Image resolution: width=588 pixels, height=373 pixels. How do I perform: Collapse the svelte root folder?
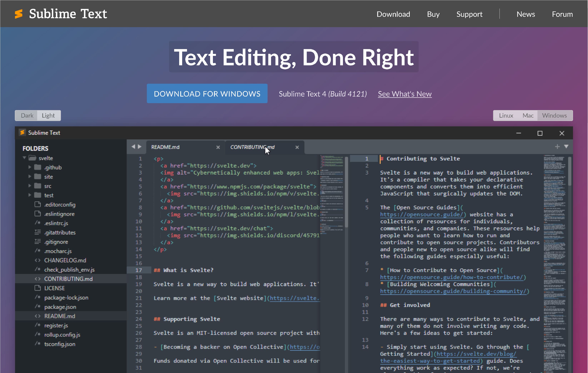[24, 158]
